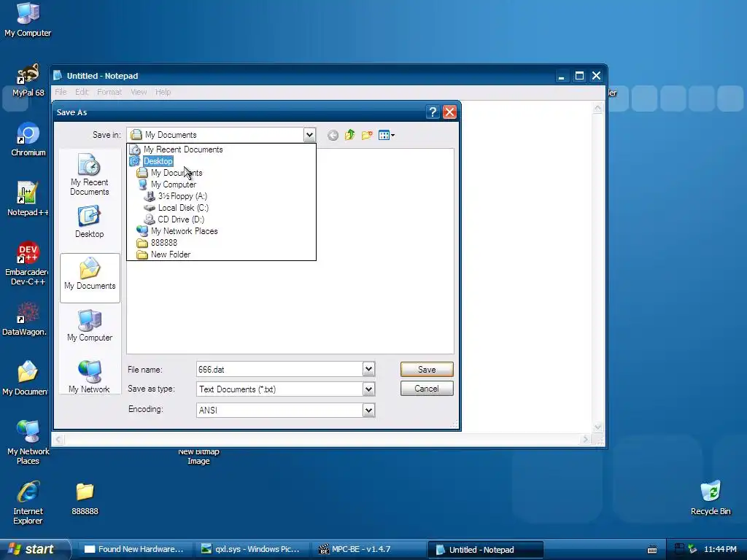Click the on-screen keyboard tray icon

coord(652,550)
